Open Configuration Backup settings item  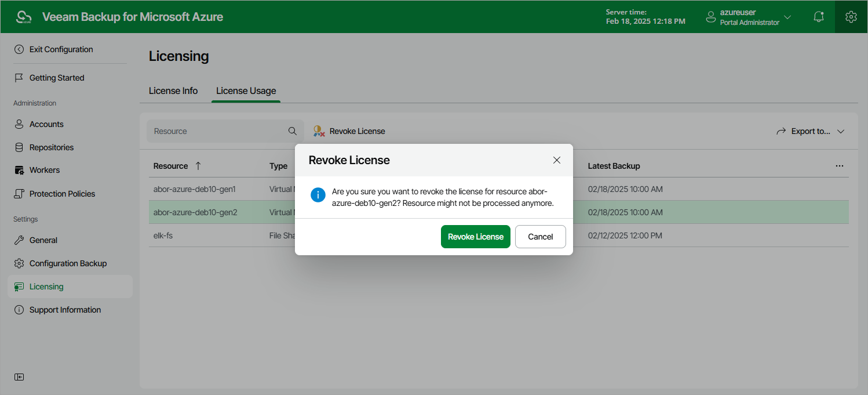[x=68, y=263]
